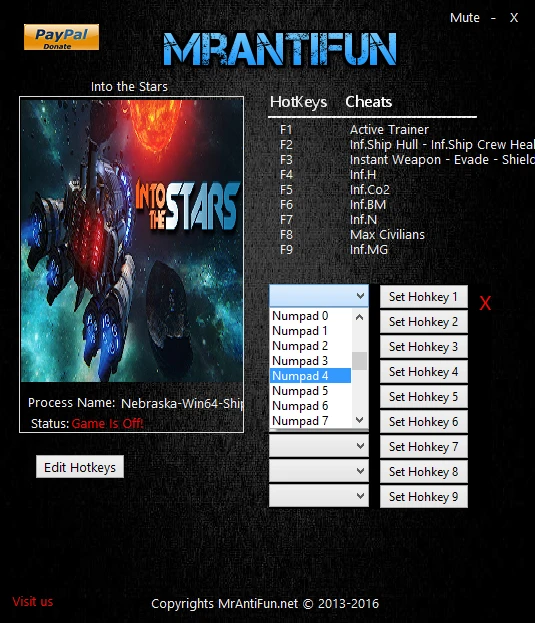The height and width of the screenshot is (623, 535).
Task: Select Numpad 0 in dropdown list
Action: click(310, 316)
